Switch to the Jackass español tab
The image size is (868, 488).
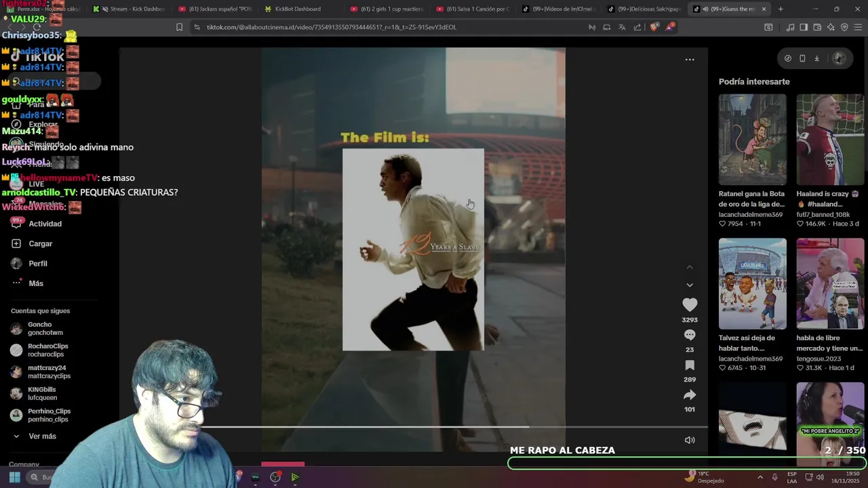coord(215,9)
